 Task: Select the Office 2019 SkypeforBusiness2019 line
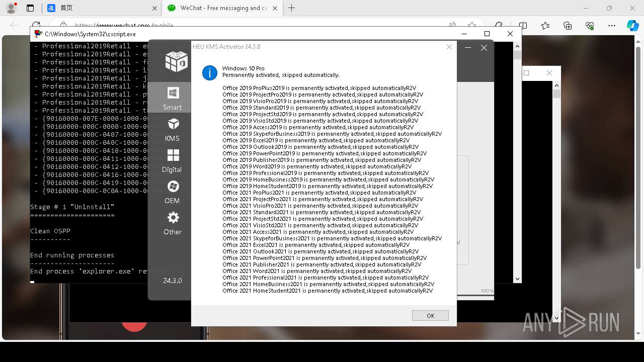pyautogui.click(x=332, y=134)
